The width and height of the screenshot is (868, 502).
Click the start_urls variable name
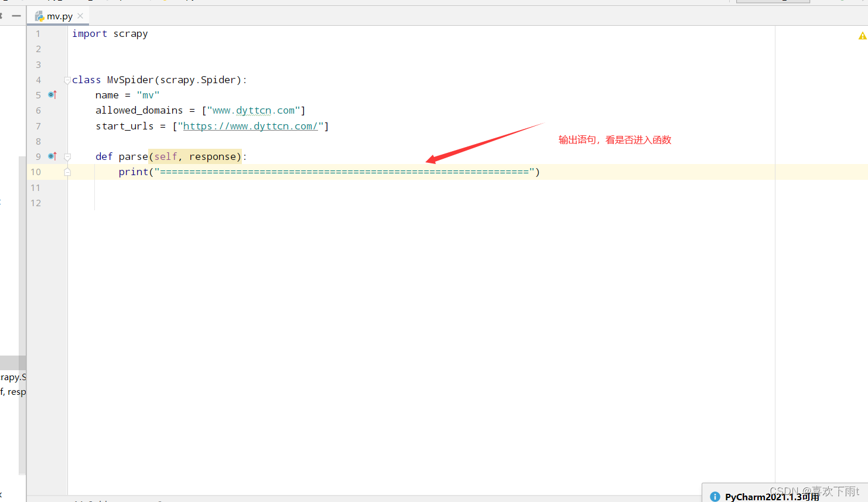point(125,126)
